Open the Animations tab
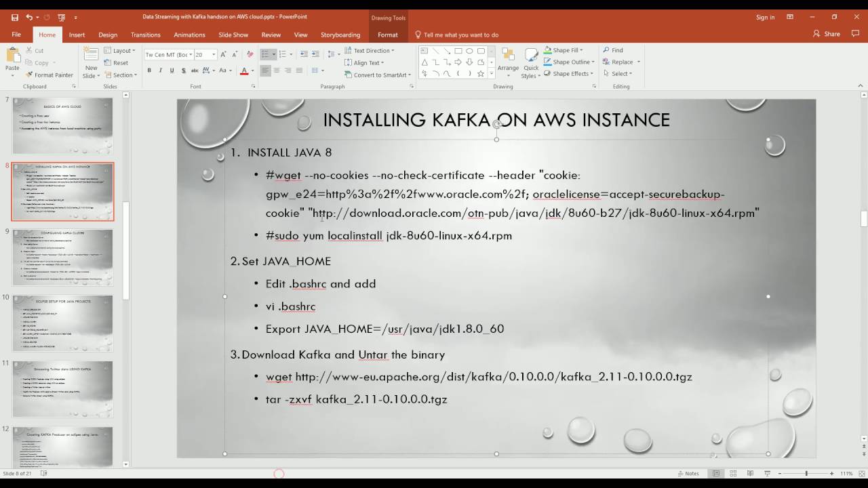 pyautogui.click(x=189, y=35)
